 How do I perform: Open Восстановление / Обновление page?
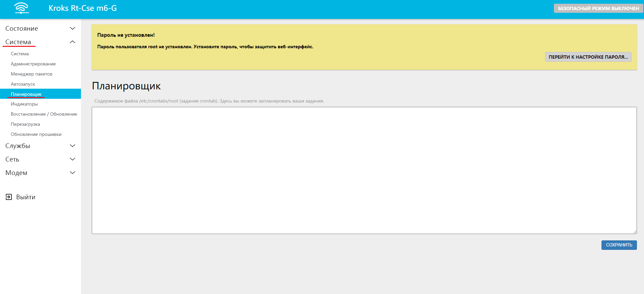pos(44,114)
